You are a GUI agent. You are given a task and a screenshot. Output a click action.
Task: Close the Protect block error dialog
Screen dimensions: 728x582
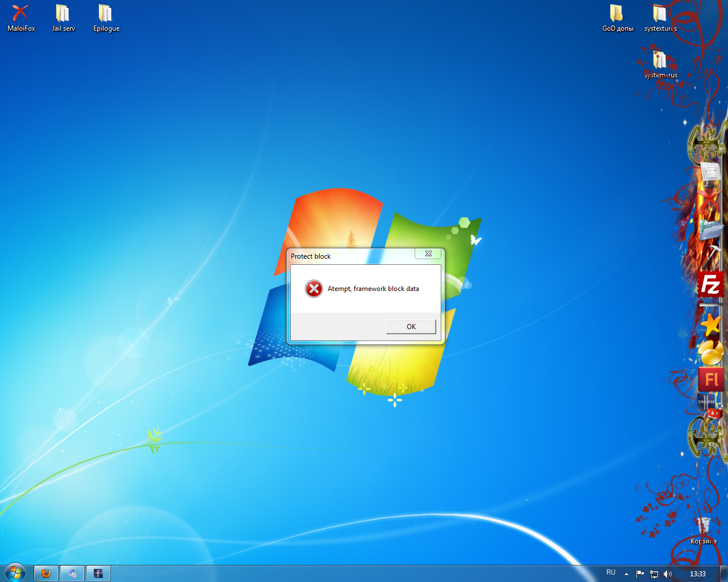(428, 253)
